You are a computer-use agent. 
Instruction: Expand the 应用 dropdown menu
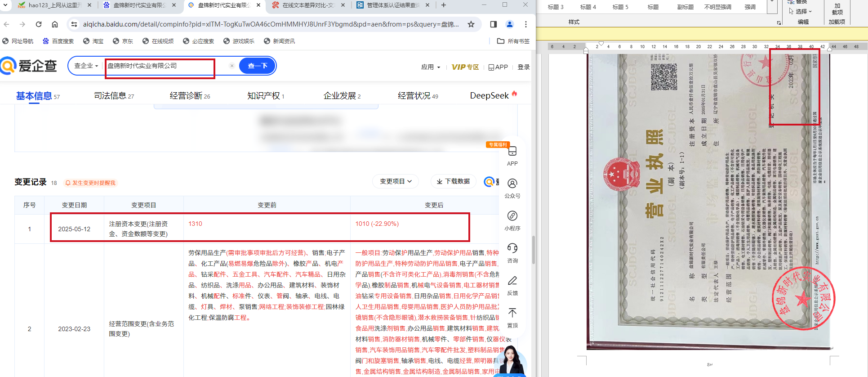pyautogui.click(x=431, y=67)
